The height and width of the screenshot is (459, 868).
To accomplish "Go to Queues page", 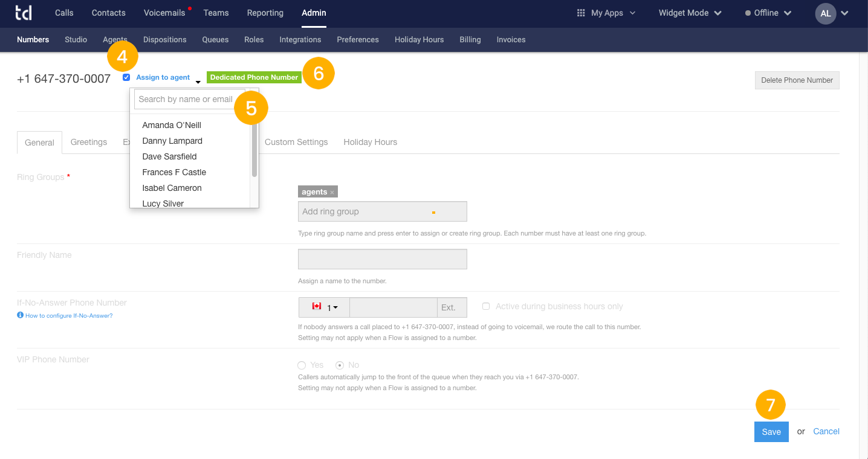I will pos(215,39).
